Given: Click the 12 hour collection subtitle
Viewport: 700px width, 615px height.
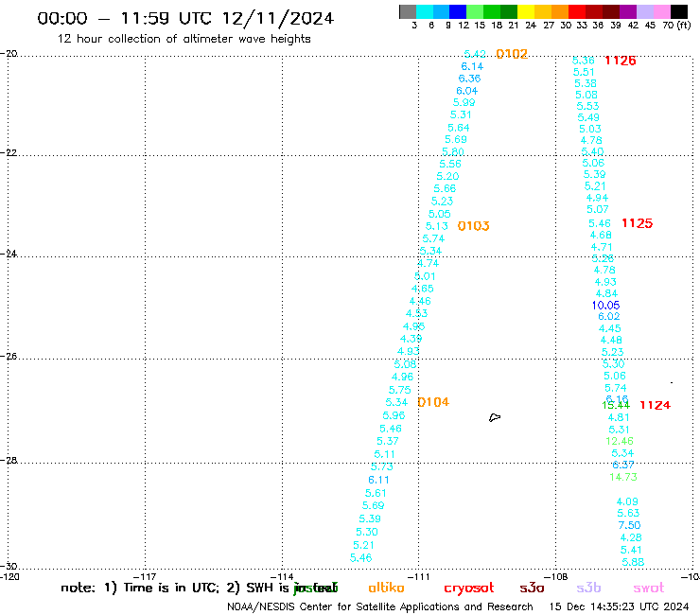Looking at the screenshot, I should click(184, 40).
